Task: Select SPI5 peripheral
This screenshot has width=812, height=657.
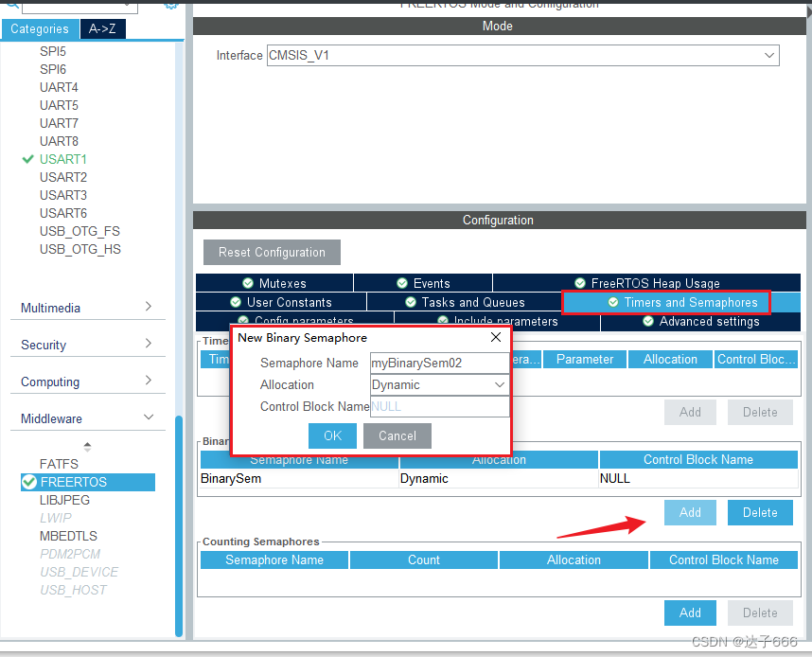Action: [53, 51]
